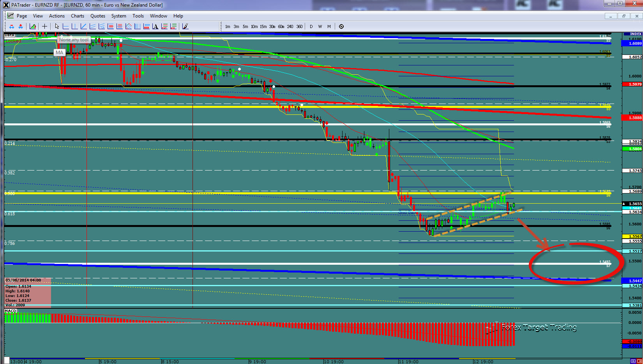Select the red-blue support resistance band tool
643x364 pixels.
point(146,26)
